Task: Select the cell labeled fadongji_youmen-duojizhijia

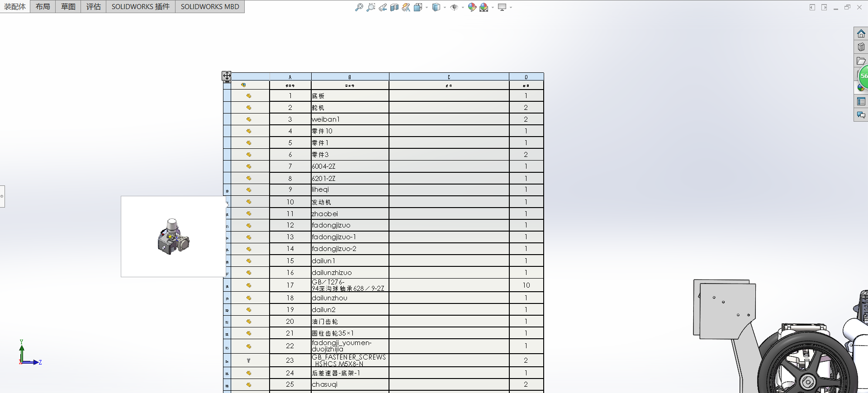Action: [350, 346]
